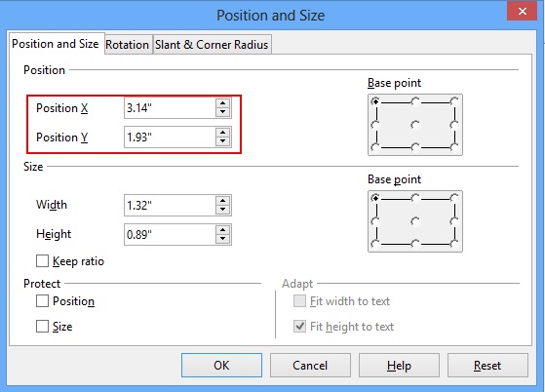Select center base point in Size grid

tap(415, 221)
